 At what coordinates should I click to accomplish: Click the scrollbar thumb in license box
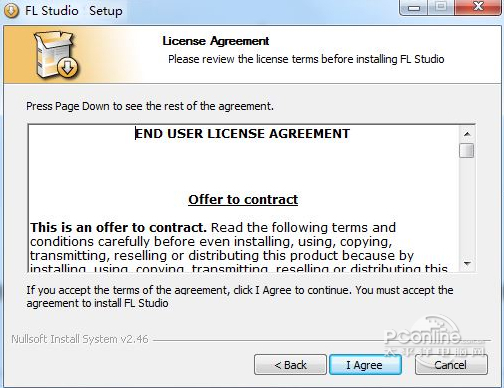click(467, 150)
